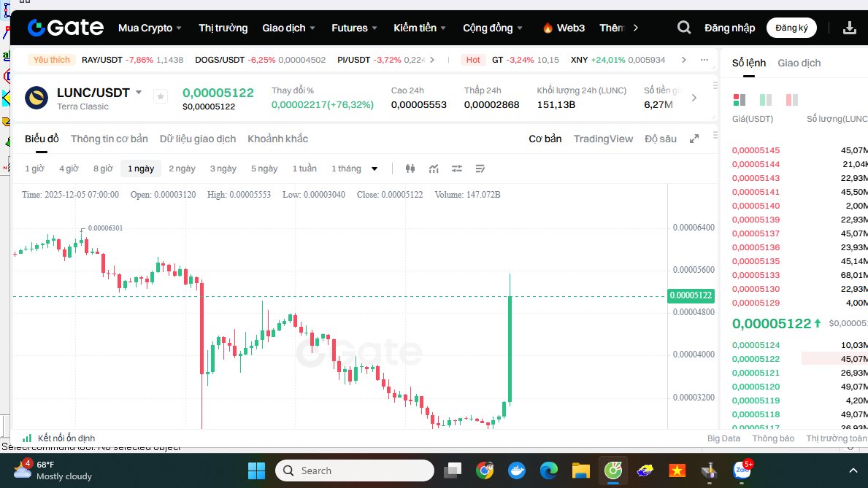Type in the Windows taskbar Search box
The height and width of the screenshot is (488, 868).
354,470
